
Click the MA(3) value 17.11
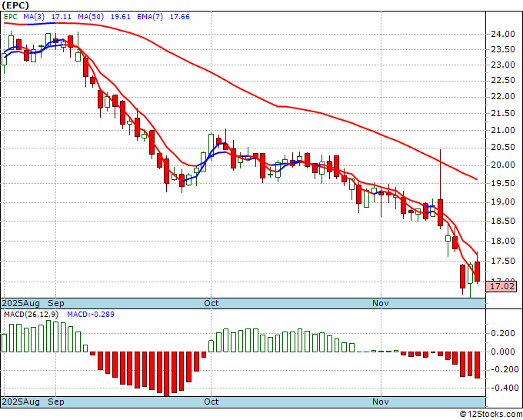coord(62,17)
